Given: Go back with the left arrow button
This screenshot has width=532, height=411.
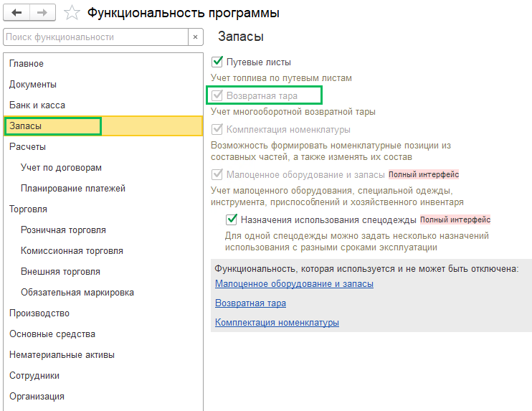Looking at the screenshot, I should point(16,13).
